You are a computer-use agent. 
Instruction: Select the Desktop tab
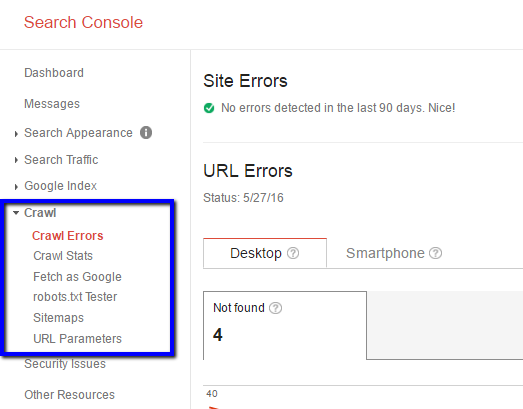(265, 253)
